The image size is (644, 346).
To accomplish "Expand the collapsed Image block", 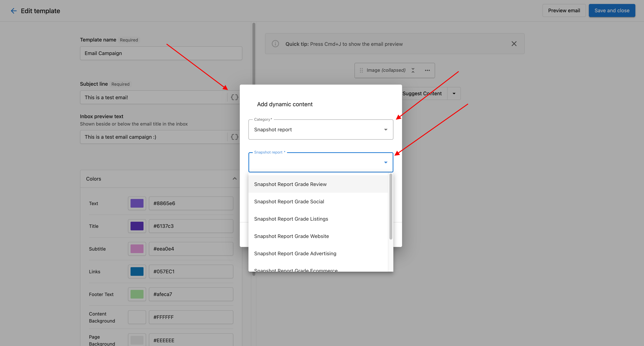I will 413,70.
